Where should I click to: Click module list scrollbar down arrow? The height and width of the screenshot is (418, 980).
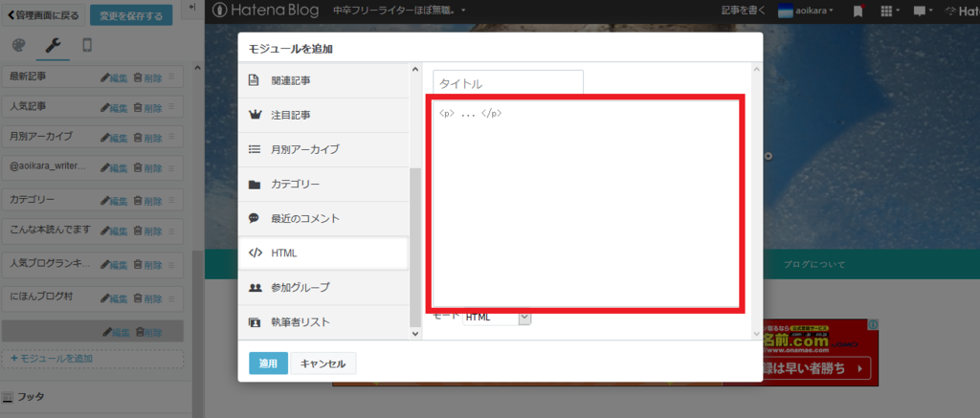coord(415,334)
